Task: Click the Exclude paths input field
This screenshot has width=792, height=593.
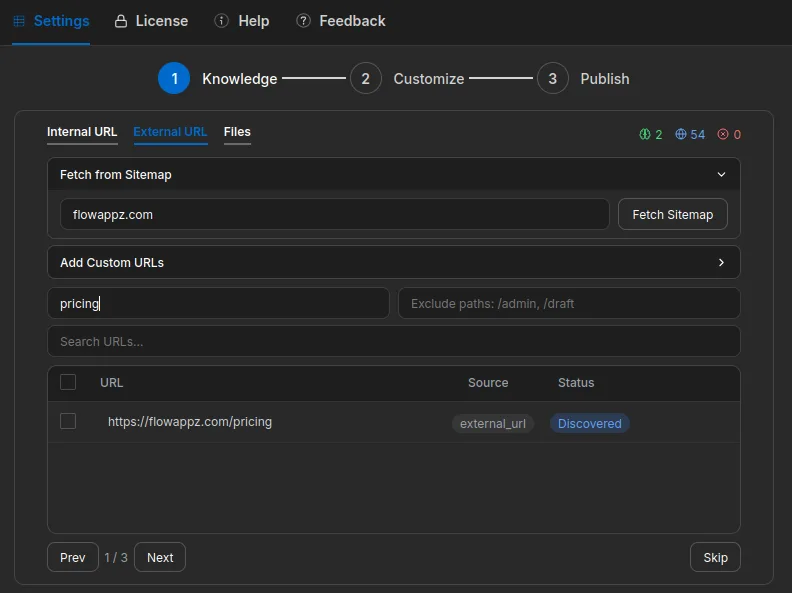Action: click(569, 303)
